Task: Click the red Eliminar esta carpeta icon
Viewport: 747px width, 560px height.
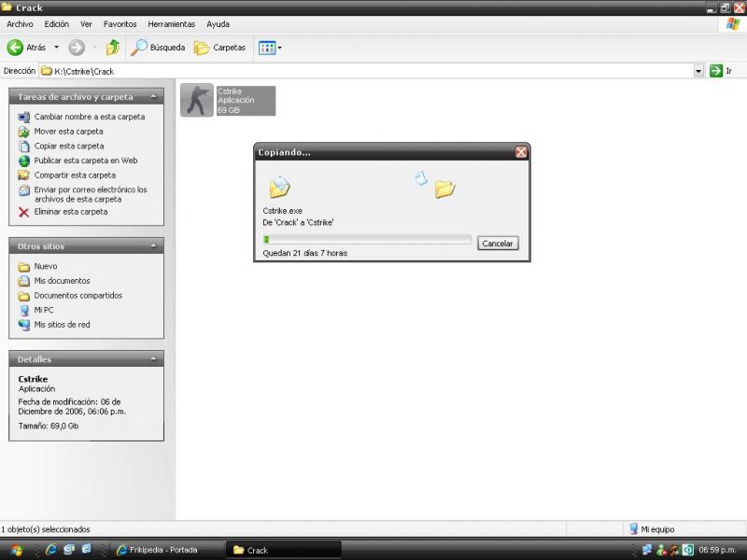Action: point(22,211)
